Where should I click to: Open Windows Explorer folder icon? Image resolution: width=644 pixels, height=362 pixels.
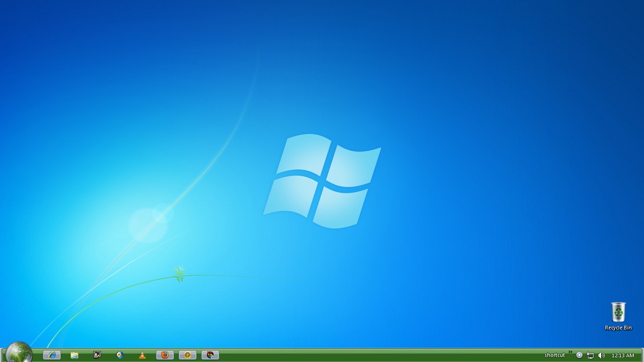click(74, 355)
